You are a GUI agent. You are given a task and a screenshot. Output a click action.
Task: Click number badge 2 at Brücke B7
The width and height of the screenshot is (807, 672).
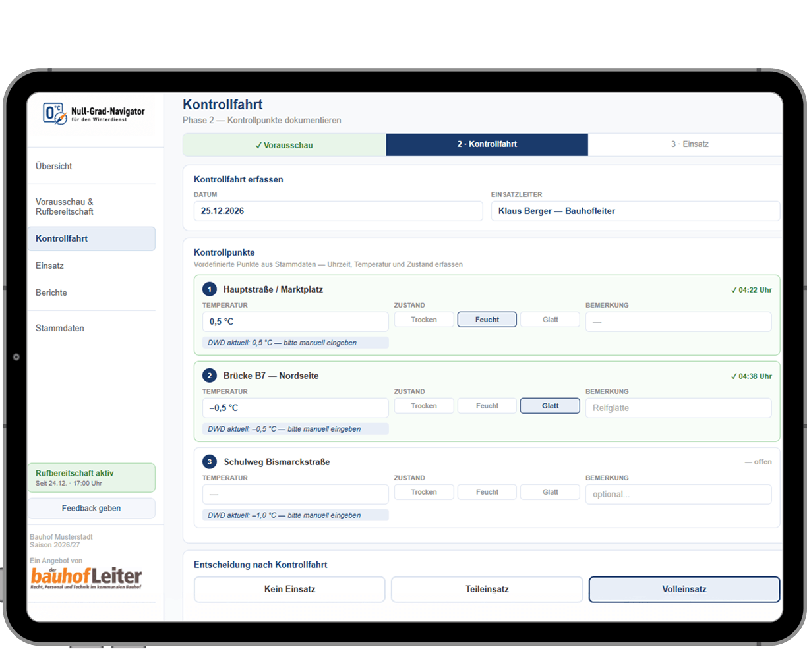coord(210,376)
